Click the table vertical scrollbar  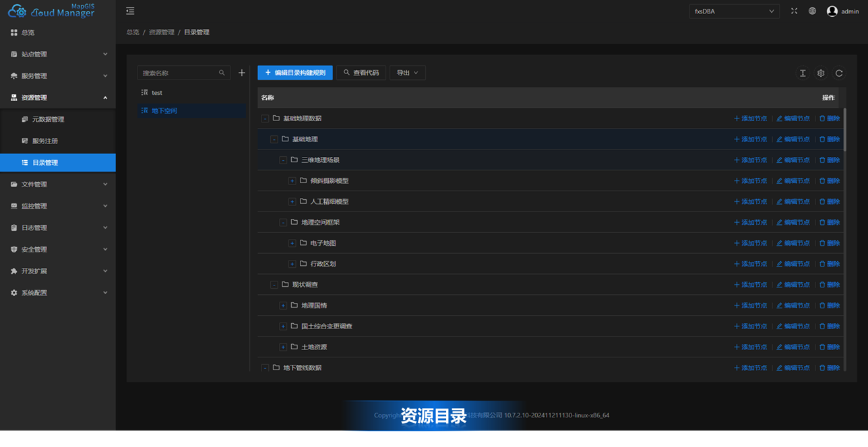844,129
